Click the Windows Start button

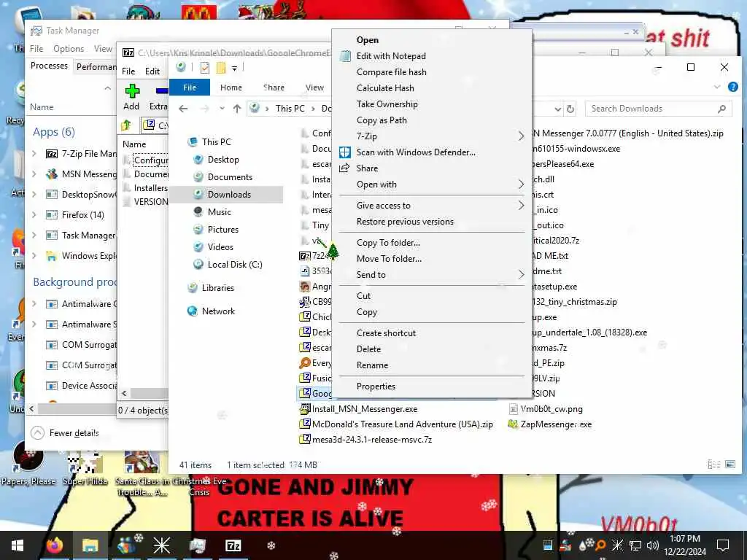point(18,545)
